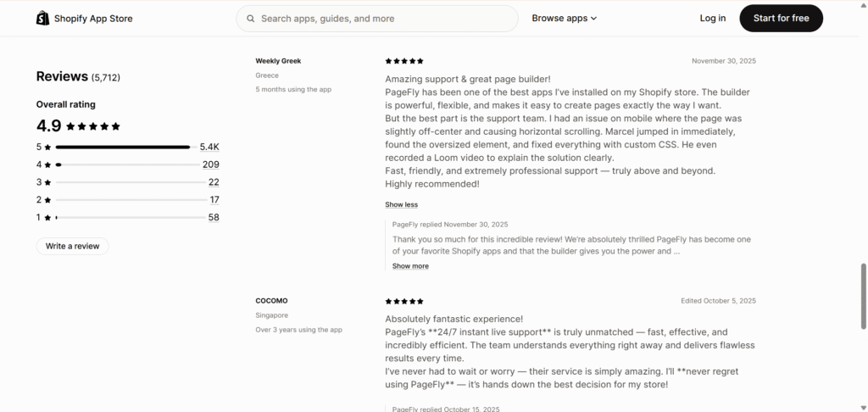The width and height of the screenshot is (868, 412).
Task: Click the Shopify bag logo icon
Action: pyautogui.click(x=43, y=18)
